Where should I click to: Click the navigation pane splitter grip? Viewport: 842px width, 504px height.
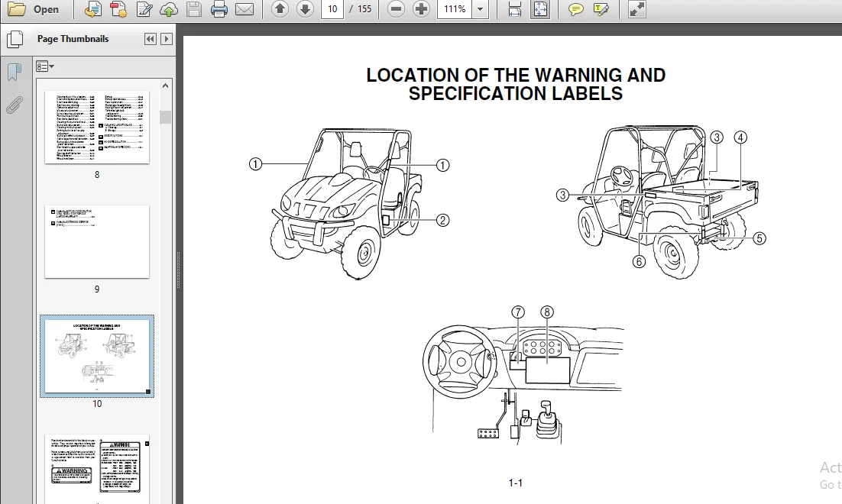pyautogui.click(x=178, y=270)
